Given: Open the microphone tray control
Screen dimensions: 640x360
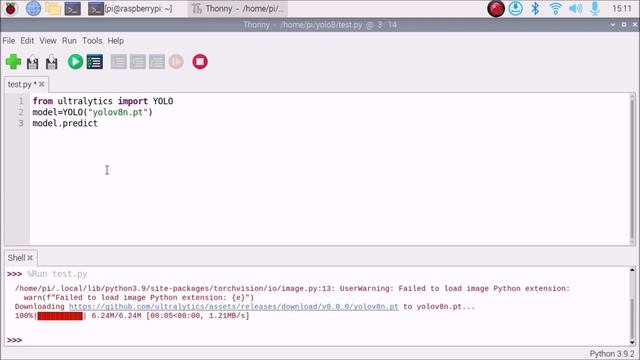Looking at the screenshot, I should coord(595,9).
